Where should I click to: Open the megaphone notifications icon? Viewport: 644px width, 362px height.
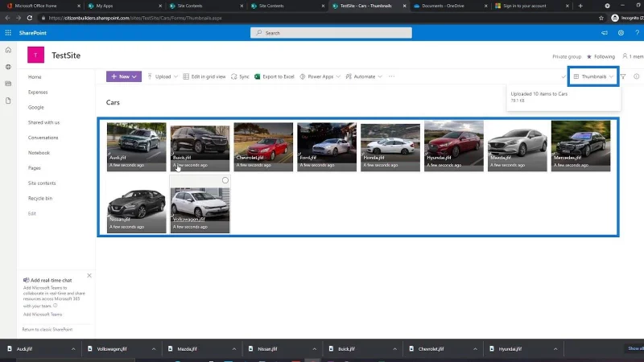(605, 33)
